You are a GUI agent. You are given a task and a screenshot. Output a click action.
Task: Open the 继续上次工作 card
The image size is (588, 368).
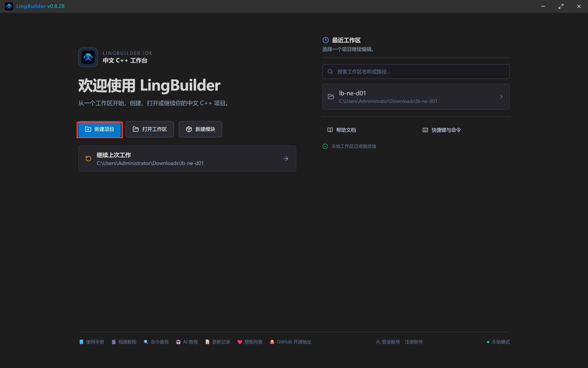(x=187, y=159)
